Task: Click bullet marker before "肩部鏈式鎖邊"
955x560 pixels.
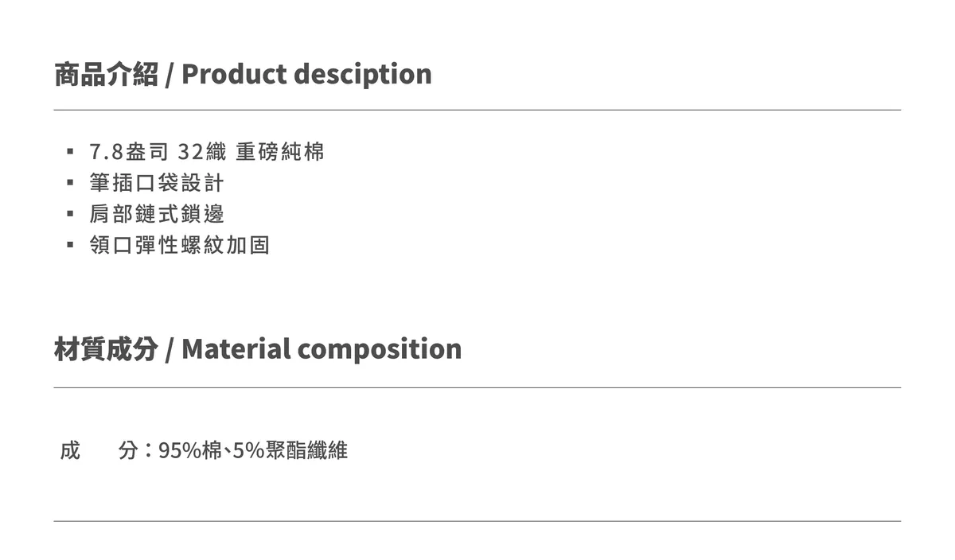Action: coord(70,214)
